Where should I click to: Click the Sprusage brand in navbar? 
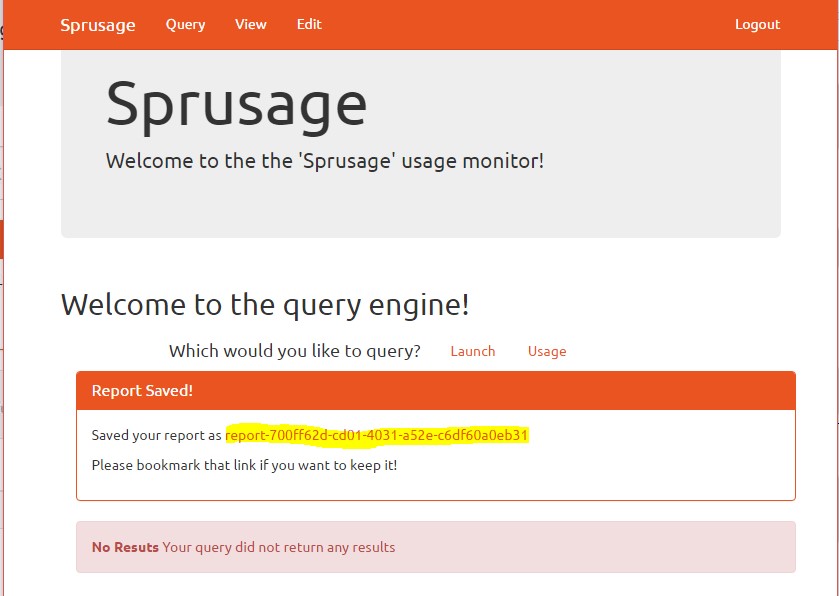[x=97, y=25]
